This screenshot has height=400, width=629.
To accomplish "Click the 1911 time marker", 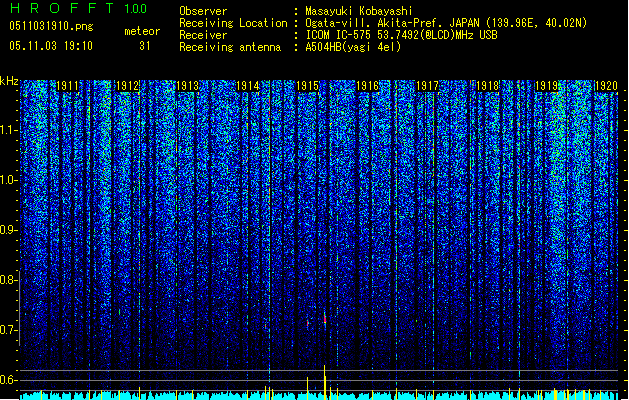I will tap(67, 86).
